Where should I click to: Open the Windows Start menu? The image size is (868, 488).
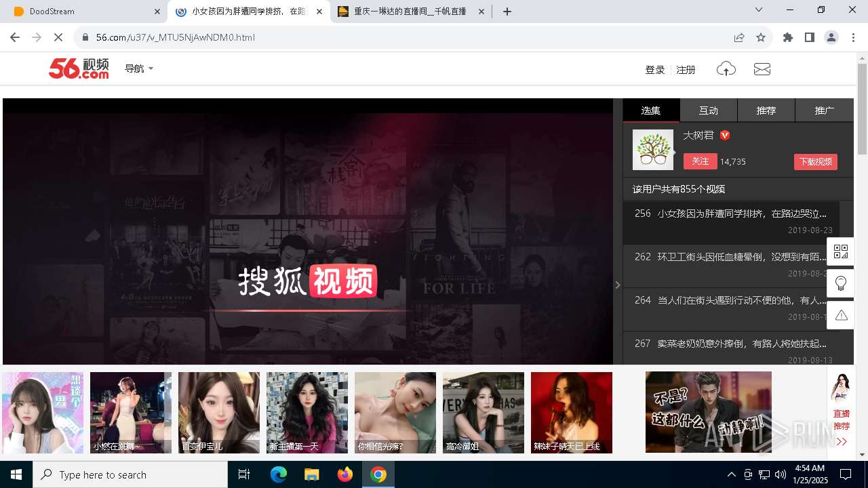[x=16, y=474]
